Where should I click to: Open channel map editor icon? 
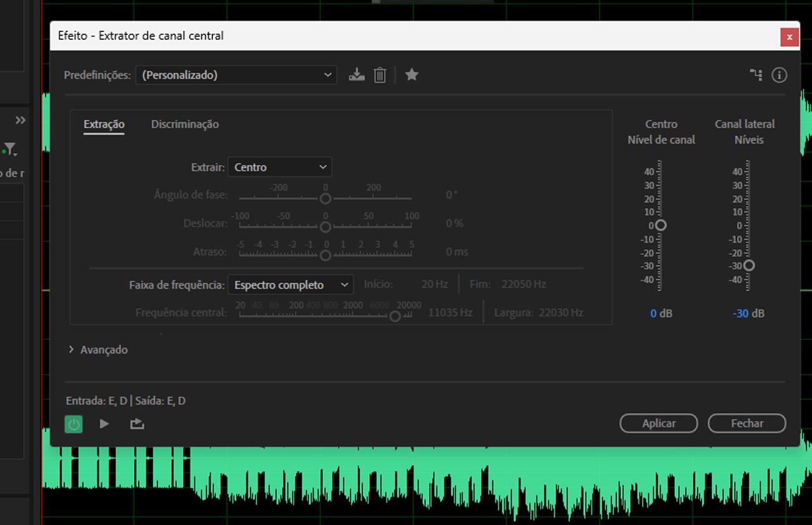(756, 75)
